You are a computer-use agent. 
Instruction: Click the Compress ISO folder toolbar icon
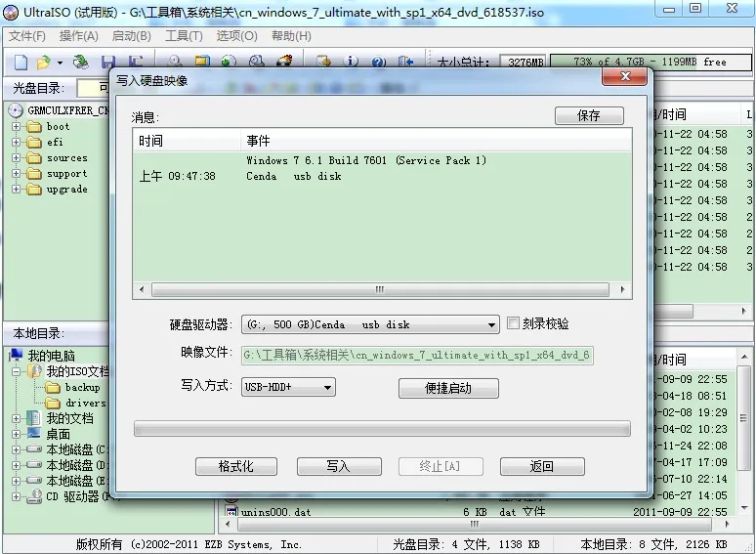[202, 62]
